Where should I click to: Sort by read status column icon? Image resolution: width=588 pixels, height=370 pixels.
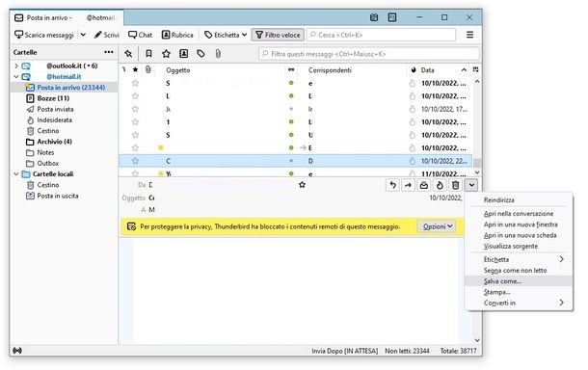tap(291, 70)
